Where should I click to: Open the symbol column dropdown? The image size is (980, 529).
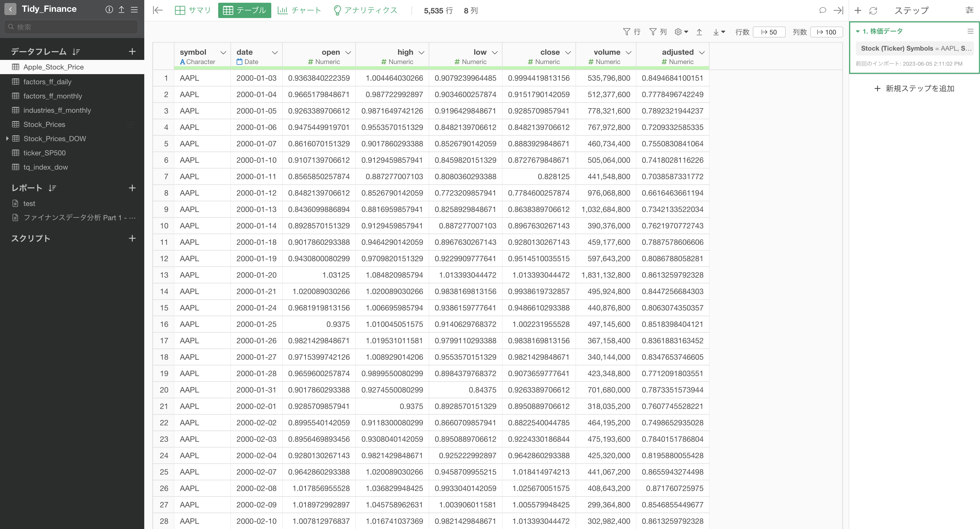(x=223, y=53)
